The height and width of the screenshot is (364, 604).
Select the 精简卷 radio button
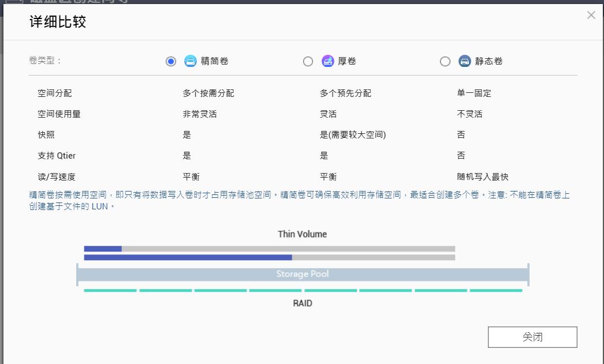click(x=171, y=61)
